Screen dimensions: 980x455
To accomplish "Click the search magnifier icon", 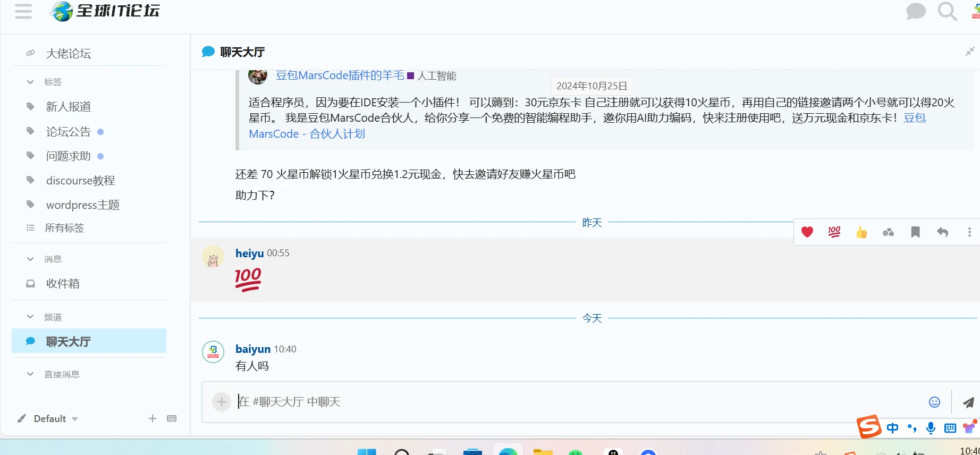I will click(x=947, y=11).
